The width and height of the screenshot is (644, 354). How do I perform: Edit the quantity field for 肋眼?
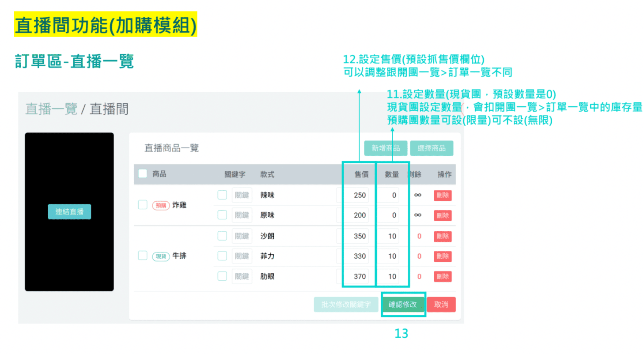tap(389, 276)
